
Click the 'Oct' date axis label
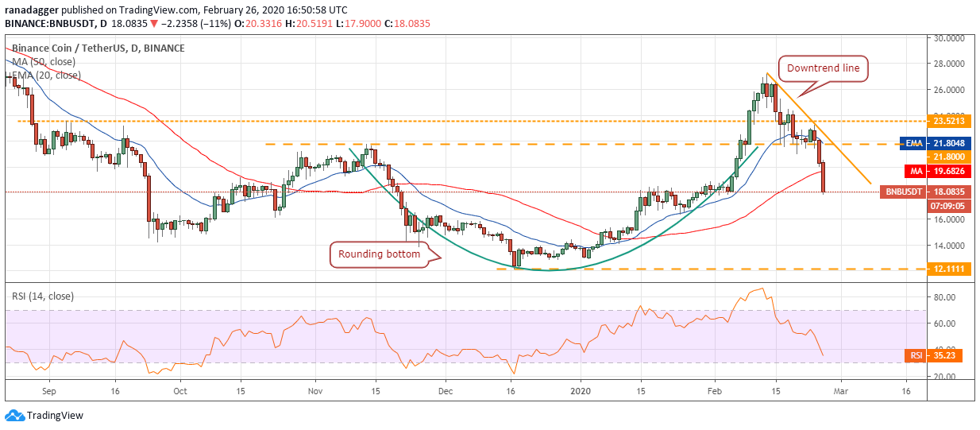[180, 392]
